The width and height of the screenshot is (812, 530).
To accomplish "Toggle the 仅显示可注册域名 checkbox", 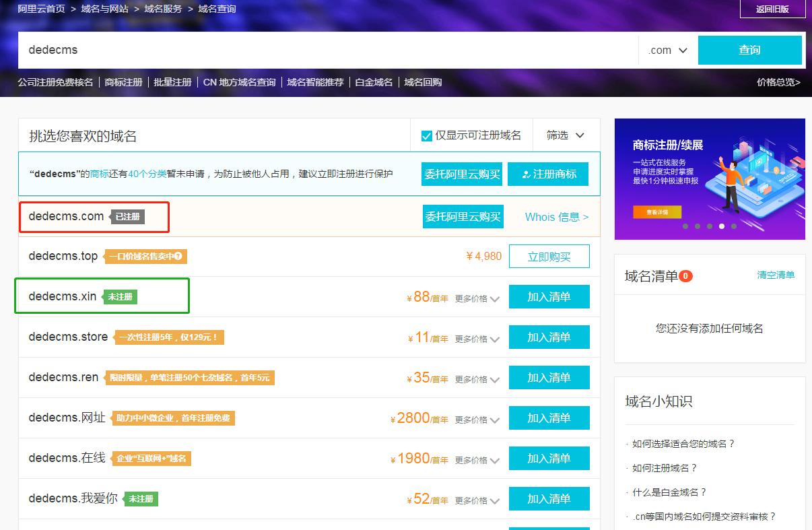I will [426, 135].
